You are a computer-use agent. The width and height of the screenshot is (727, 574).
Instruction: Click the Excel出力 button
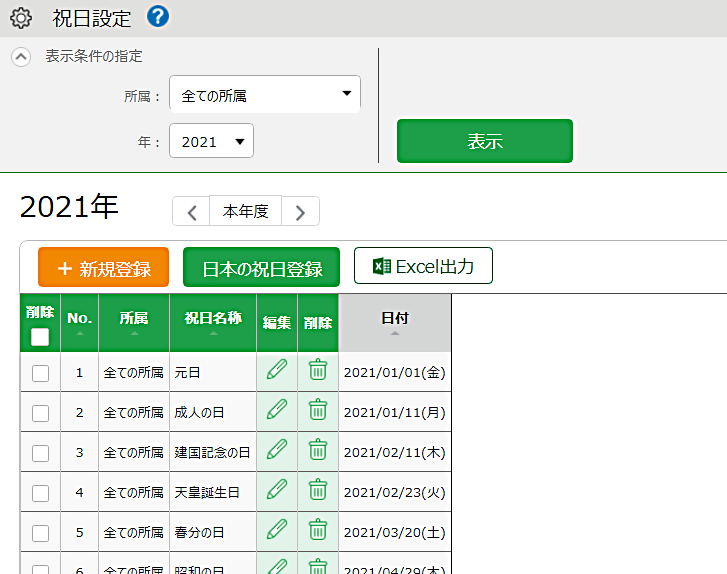pyautogui.click(x=423, y=265)
